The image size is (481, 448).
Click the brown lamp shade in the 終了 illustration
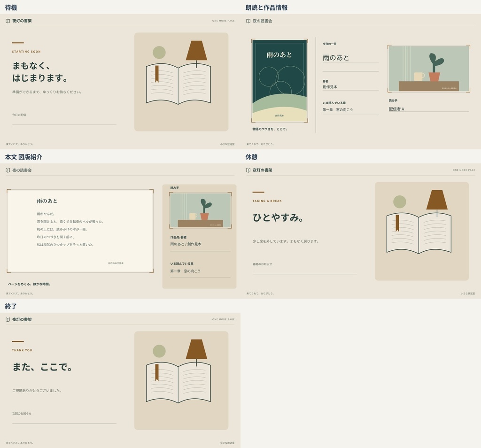pos(196,349)
